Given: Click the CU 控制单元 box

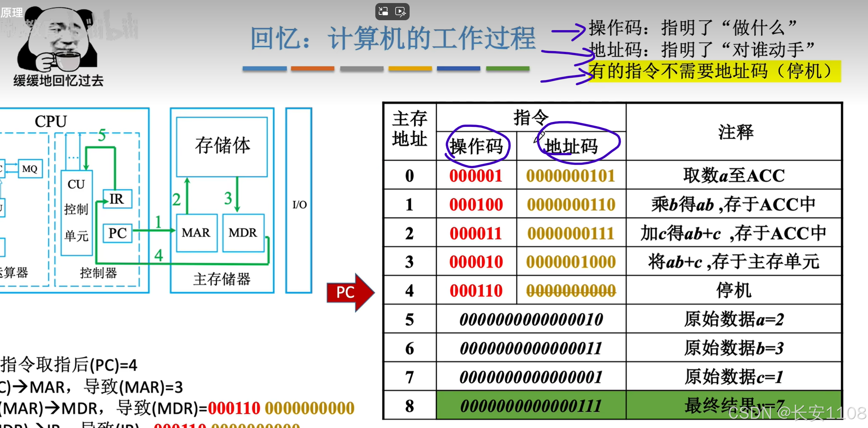Looking at the screenshot, I should pos(76,212).
